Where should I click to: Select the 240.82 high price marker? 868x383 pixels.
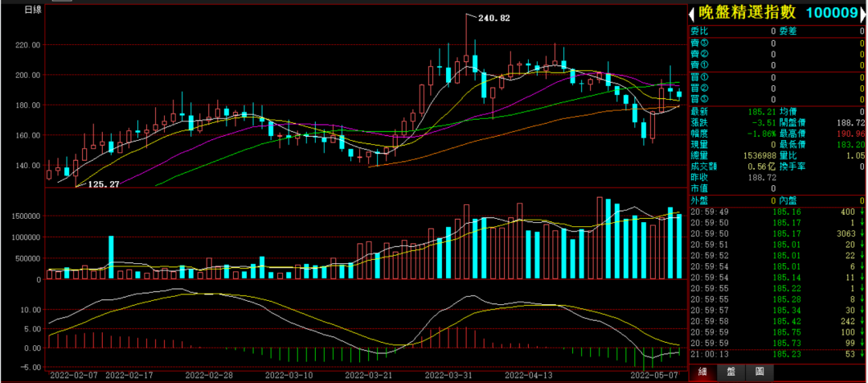(493, 18)
